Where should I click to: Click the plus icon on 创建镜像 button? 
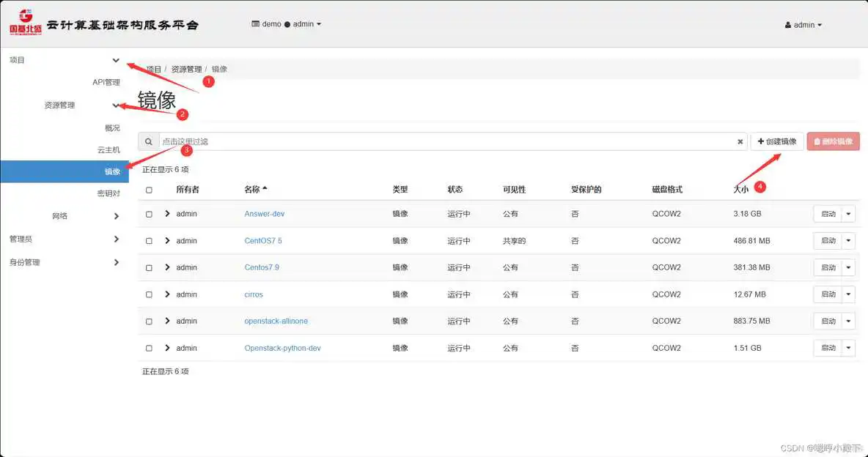761,141
